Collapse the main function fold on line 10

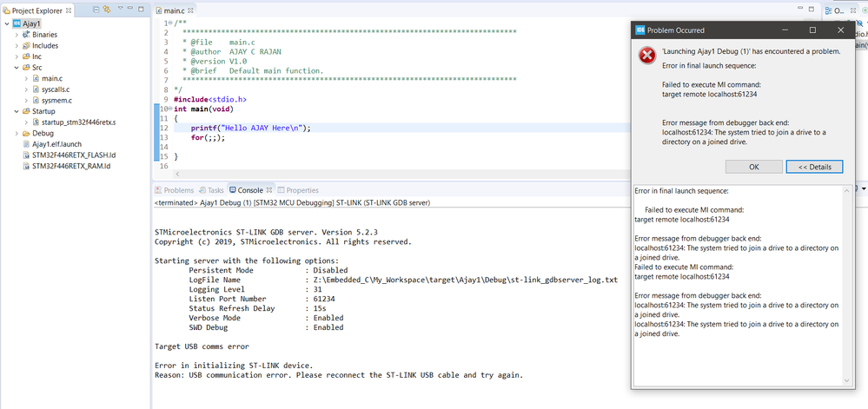point(170,109)
